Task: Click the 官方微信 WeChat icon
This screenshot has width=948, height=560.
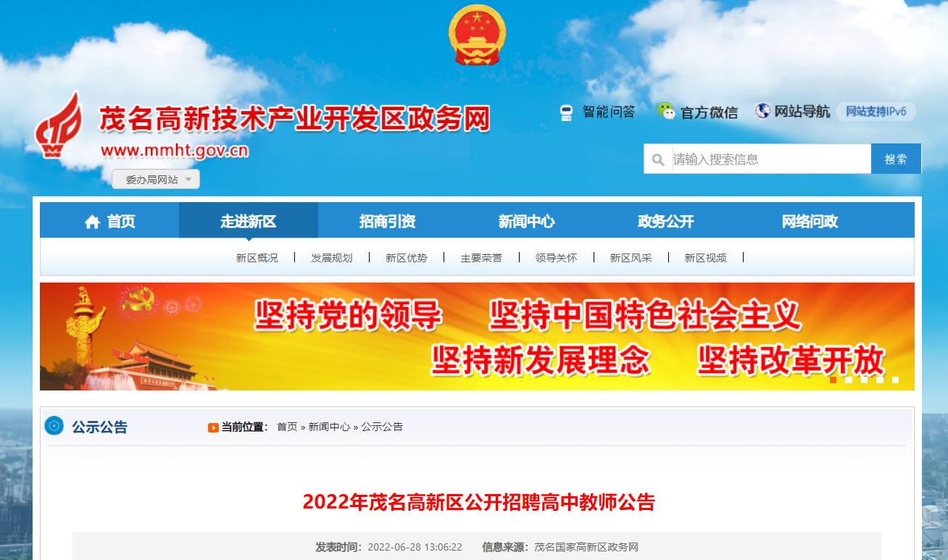Action: [666, 111]
